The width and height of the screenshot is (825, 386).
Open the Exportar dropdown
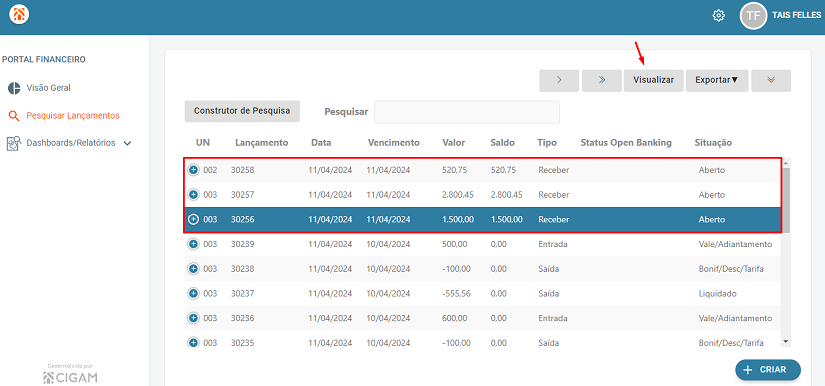(717, 80)
